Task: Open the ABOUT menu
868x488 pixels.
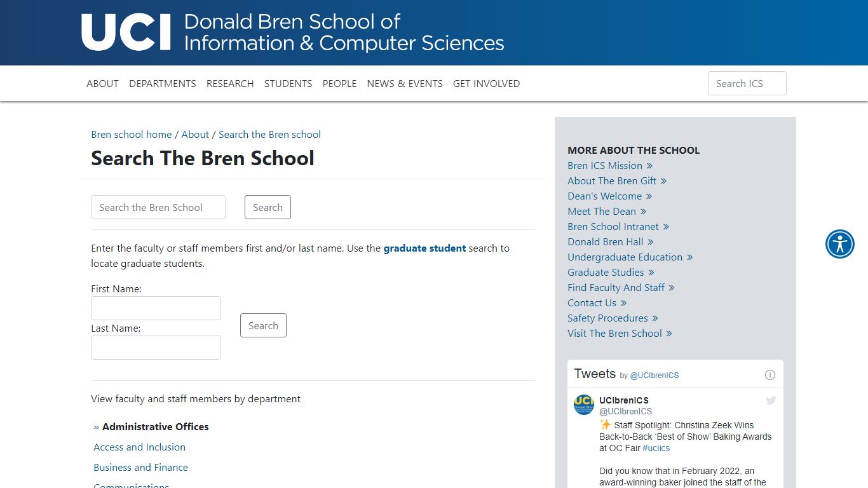Action: click(102, 83)
